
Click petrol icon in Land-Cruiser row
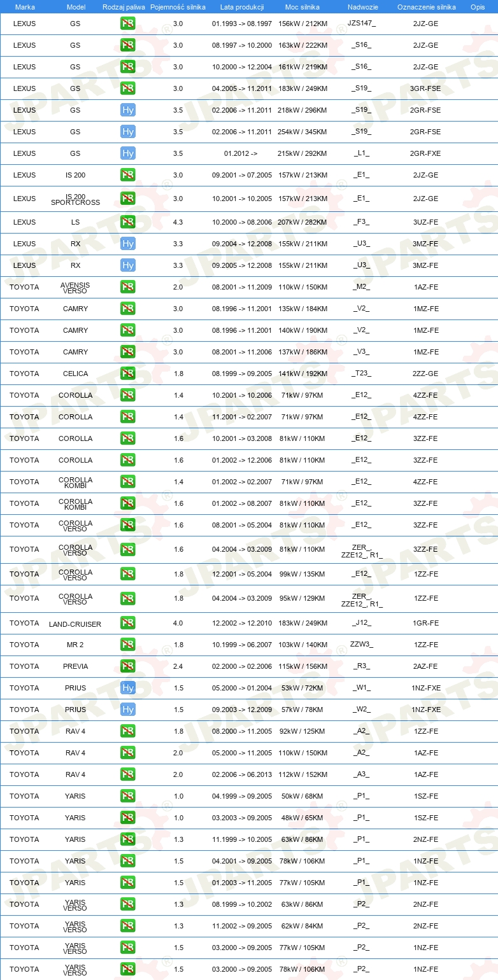coord(127,623)
